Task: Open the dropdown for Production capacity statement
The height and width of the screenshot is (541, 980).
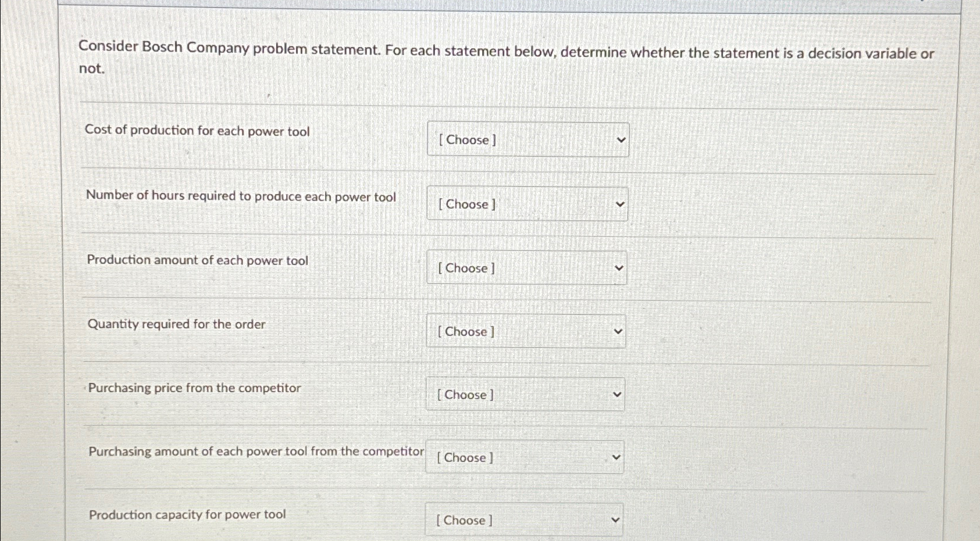Action: coord(523,519)
